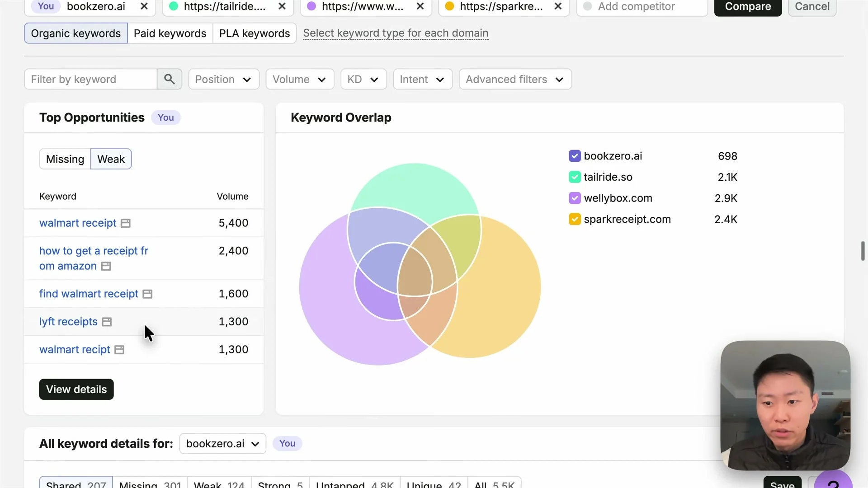
Task: Uncheck tailride.so in Keyword Overlap legend
Action: [x=575, y=177]
